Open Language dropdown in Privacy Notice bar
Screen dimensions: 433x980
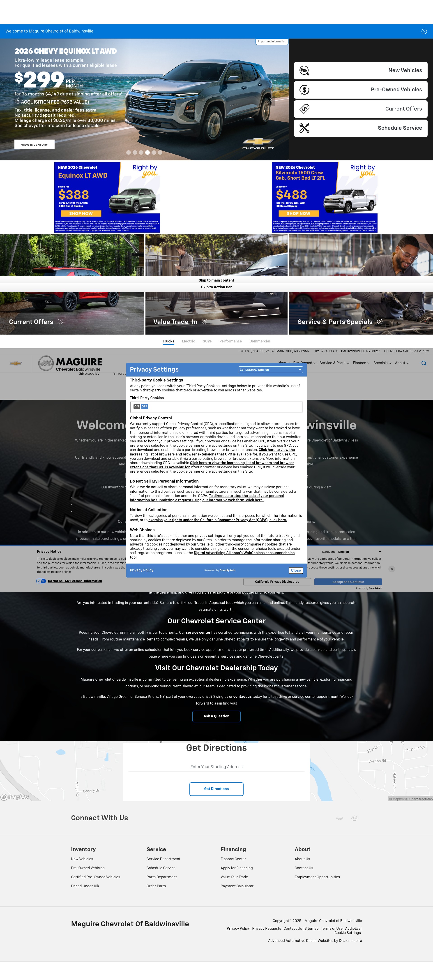(x=359, y=552)
